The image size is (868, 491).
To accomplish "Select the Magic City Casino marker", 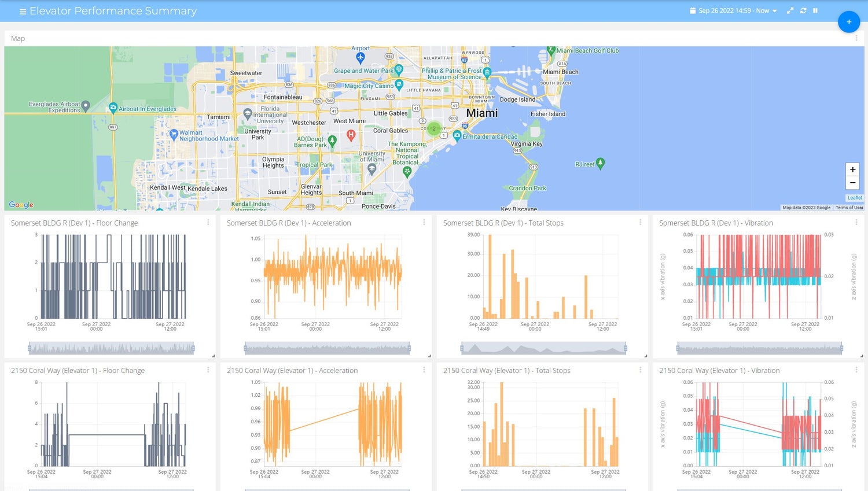I will pos(399,85).
